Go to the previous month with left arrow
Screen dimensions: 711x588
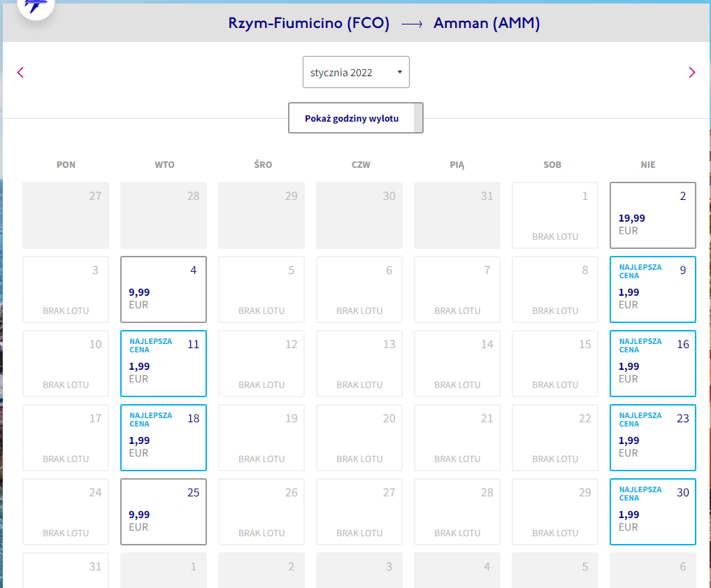(x=20, y=73)
